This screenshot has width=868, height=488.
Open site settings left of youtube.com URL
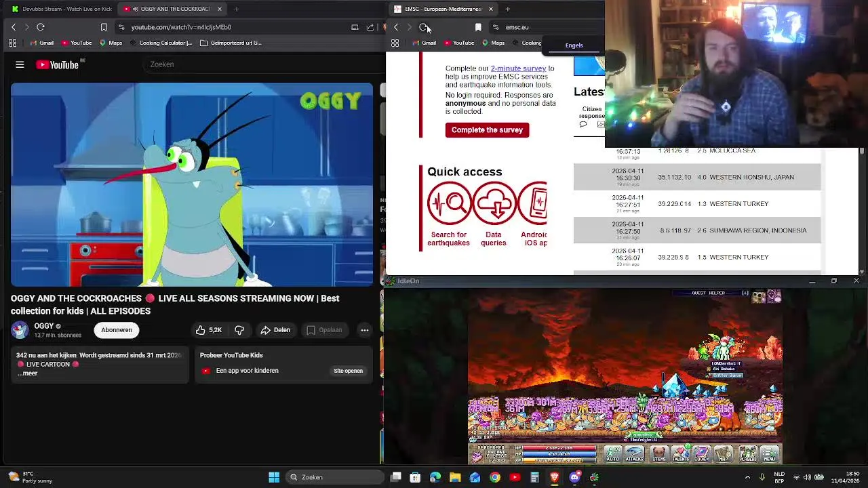(121, 27)
